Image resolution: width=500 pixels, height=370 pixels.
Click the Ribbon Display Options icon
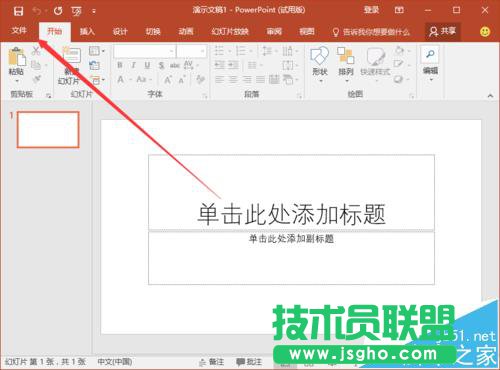[399, 10]
